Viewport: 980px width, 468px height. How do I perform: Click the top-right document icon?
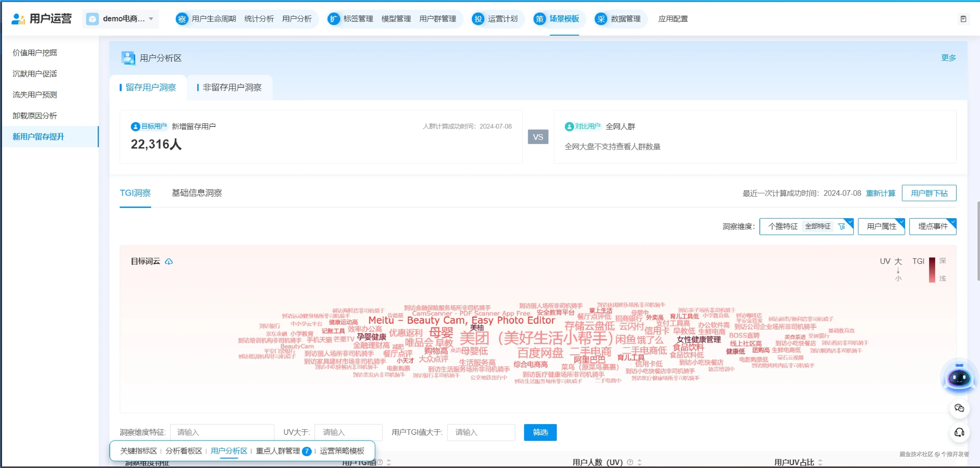point(963,19)
